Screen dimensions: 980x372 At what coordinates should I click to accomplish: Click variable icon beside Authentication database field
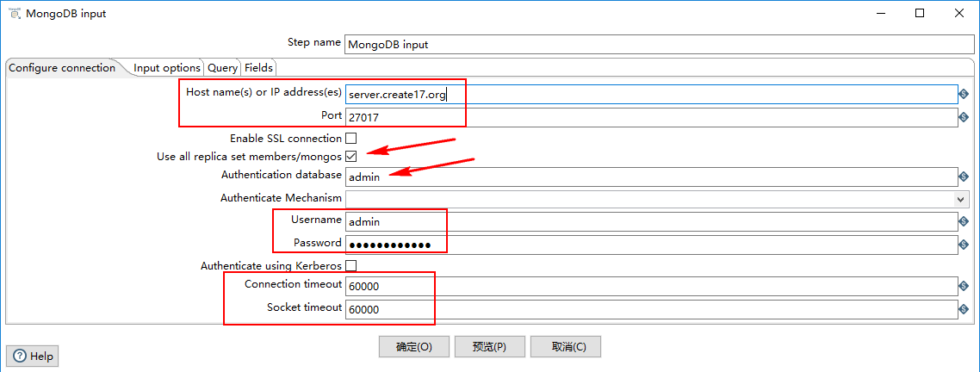coord(963,177)
